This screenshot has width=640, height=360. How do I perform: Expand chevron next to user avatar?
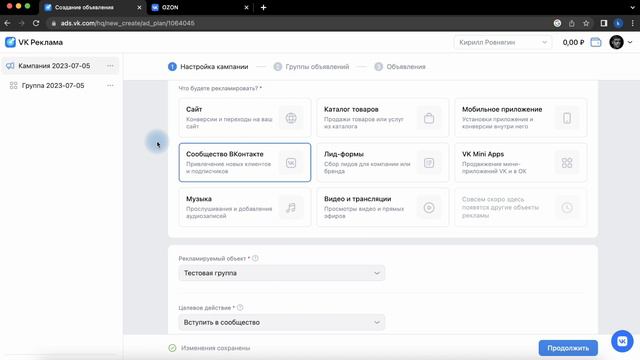click(630, 42)
